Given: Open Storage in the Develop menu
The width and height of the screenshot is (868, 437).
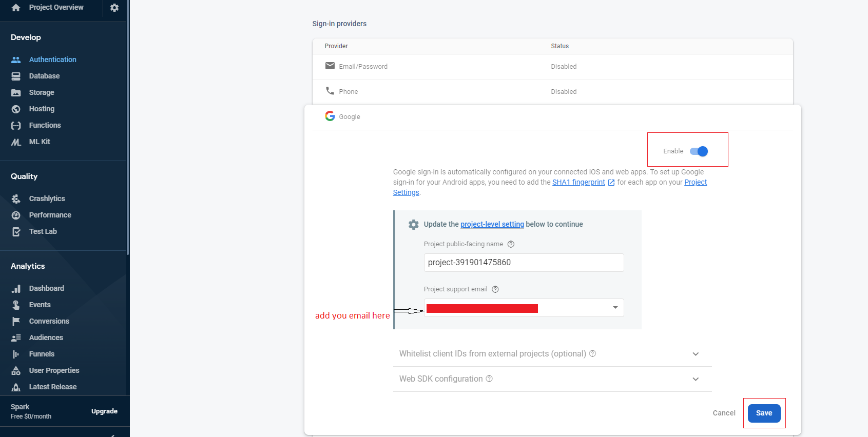Looking at the screenshot, I should [x=42, y=92].
